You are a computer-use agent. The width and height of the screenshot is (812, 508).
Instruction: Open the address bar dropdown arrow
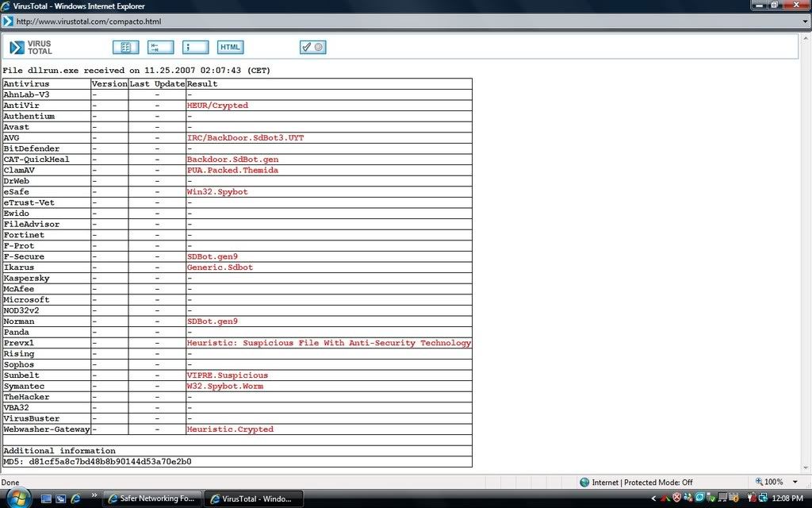[805, 21]
